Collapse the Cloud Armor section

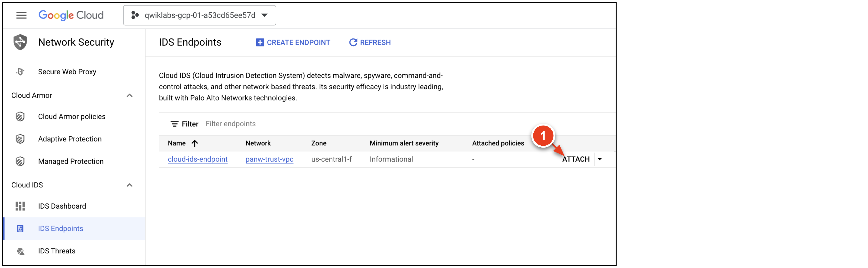[x=129, y=95]
